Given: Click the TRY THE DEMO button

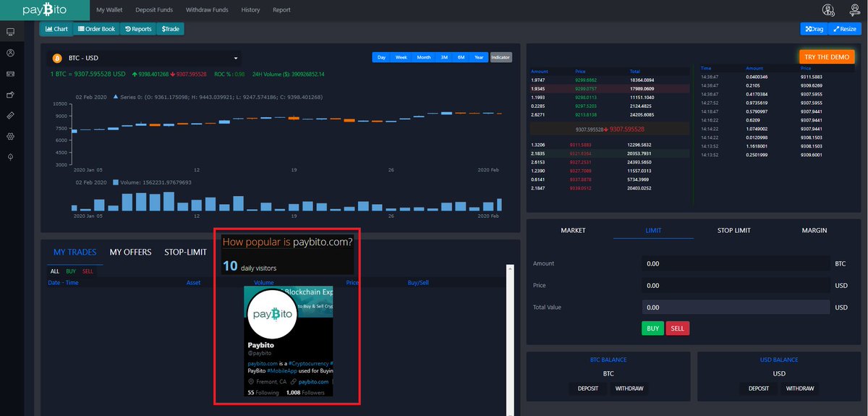Looking at the screenshot, I should [827, 57].
